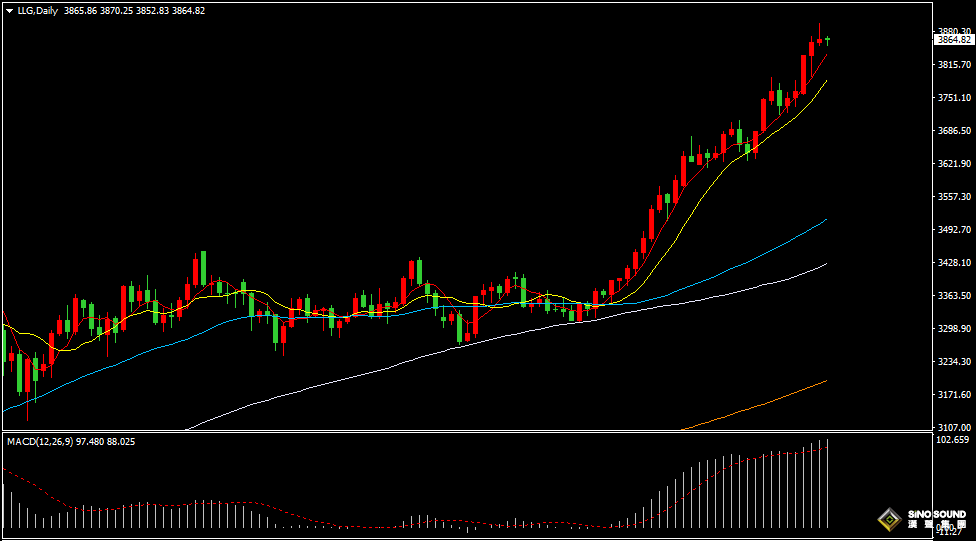The image size is (976, 541).
Task: Click the 3298.99 price axis label
Action: point(954,329)
